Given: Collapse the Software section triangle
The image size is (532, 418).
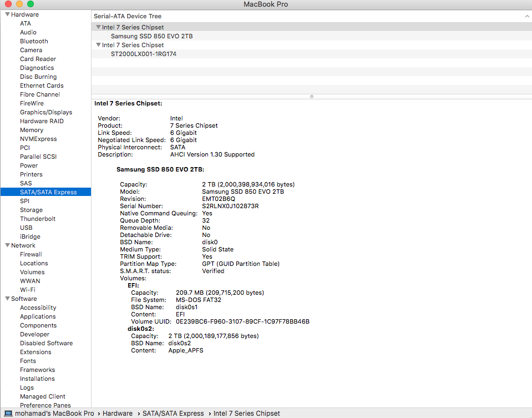Looking at the screenshot, I should pos(7,299).
